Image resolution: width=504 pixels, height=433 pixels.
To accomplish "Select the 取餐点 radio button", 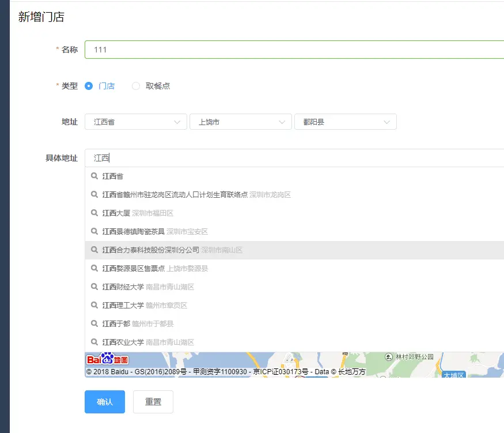I will [136, 85].
